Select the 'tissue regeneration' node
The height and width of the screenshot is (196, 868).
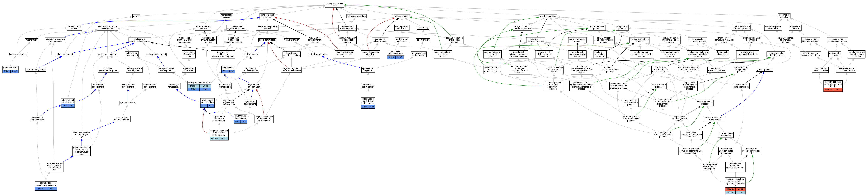tap(17, 54)
